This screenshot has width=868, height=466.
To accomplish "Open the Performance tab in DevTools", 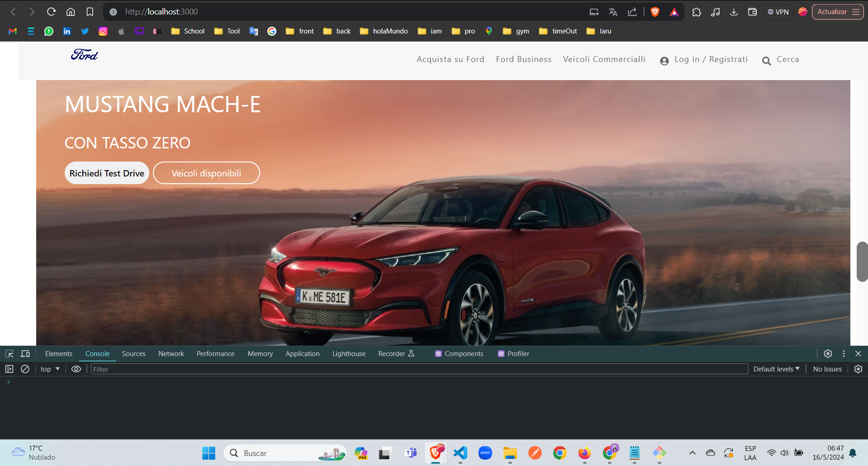I will point(216,354).
